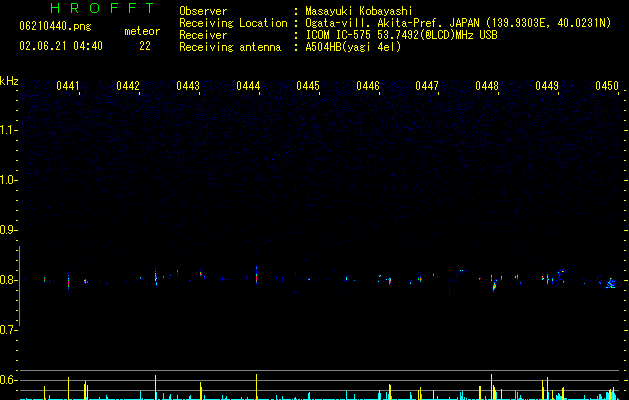629x400 pixels.
Task: Click the date stamp 02.06.21 04:40
Action: point(61,46)
